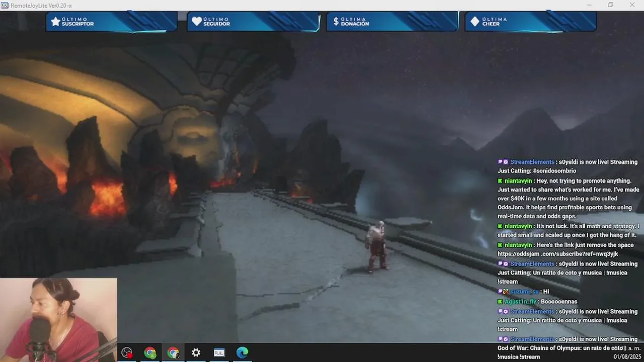Launch Microsoft Edge from the taskbar
Screen dimensions: 644x362
[x=242, y=352]
